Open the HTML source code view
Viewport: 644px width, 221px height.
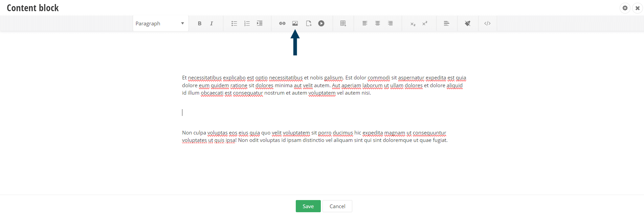487,23
